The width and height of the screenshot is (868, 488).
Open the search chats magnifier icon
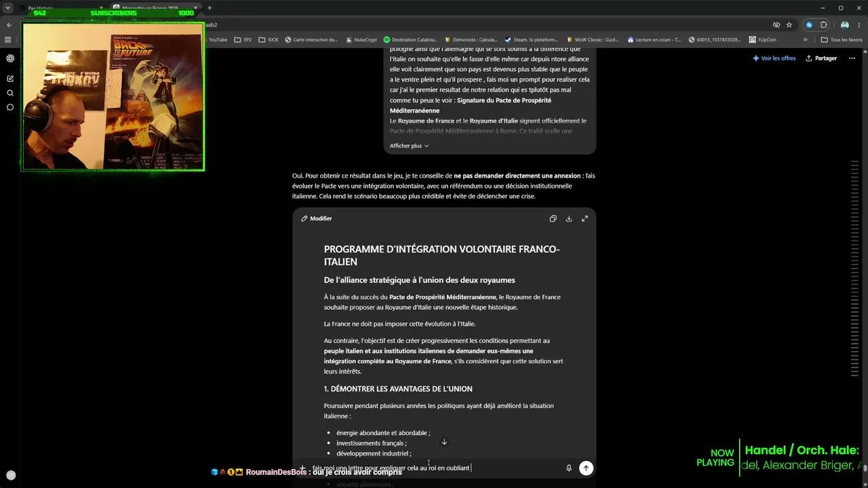(x=10, y=93)
